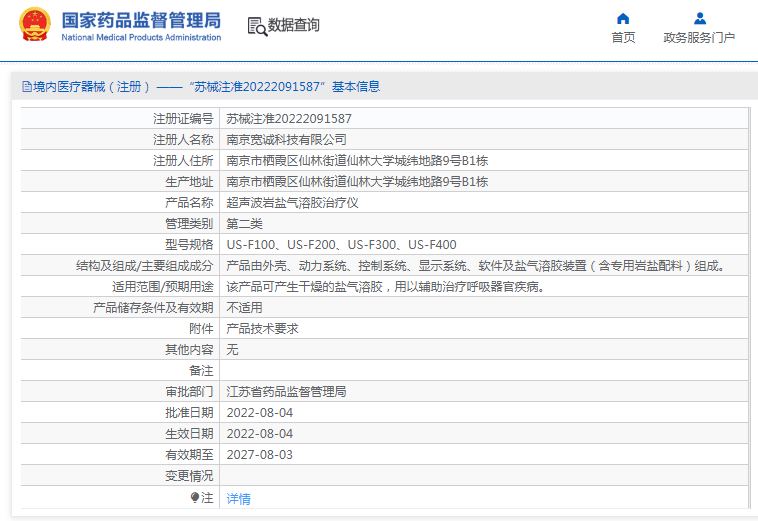Click the 结构及组成 description value
This screenshot has width=758, height=521.
[x=476, y=266]
